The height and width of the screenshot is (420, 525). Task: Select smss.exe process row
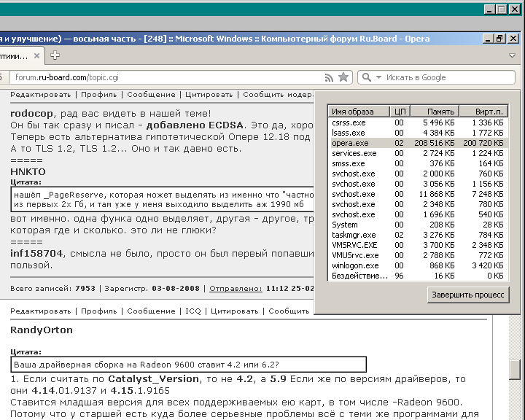(418, 163)
